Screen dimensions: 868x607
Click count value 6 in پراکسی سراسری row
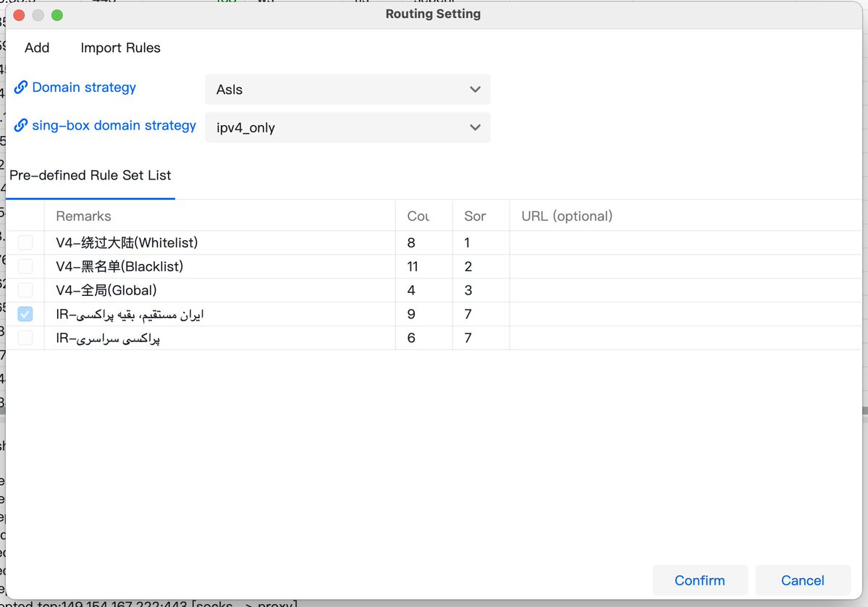pos(411,338)
